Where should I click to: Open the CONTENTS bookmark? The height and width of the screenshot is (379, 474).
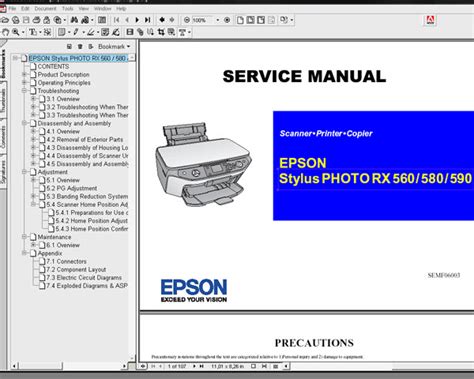click(53, 66)
